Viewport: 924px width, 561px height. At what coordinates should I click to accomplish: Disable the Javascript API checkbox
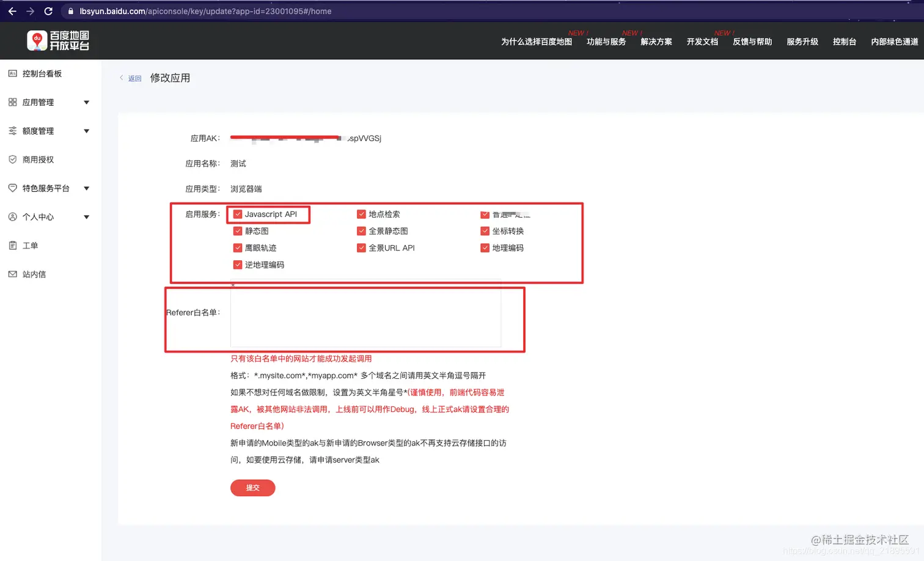coord(238,214)
